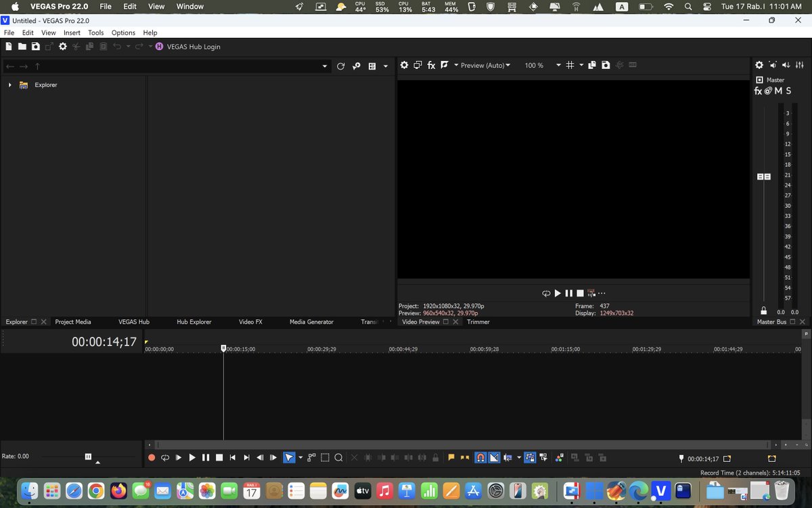Image resolution: width=812 pixels, height=508 pixels.
Task: Mute the Master bus with M
Action: [778, 91]
